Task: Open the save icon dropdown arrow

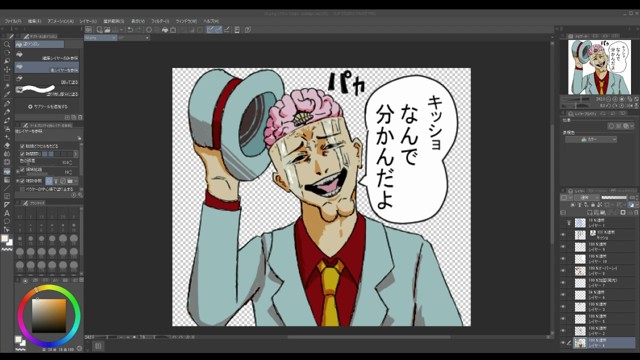Action: 121,30
